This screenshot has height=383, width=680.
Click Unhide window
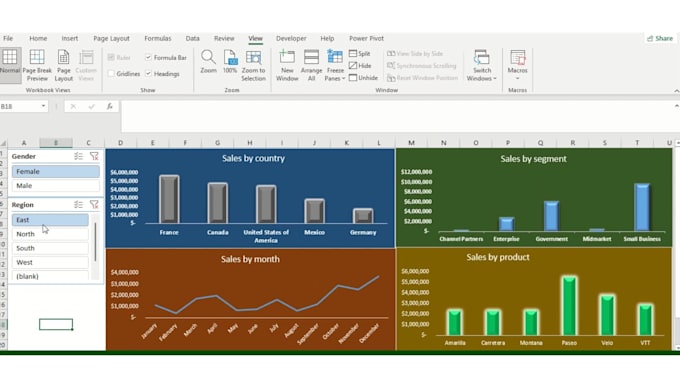tap(363, 78)
